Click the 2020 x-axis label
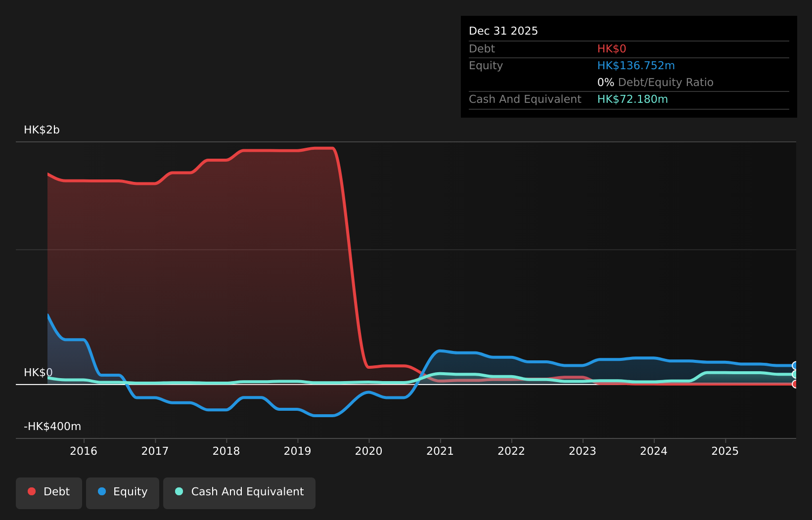The image size is (812, 520). (368, 451)
